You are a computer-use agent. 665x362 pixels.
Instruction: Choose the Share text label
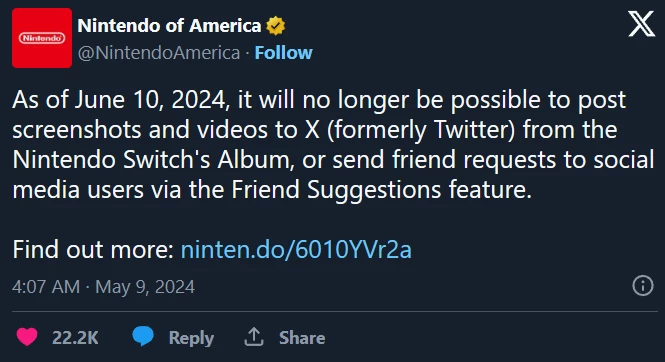click(302, 338)
